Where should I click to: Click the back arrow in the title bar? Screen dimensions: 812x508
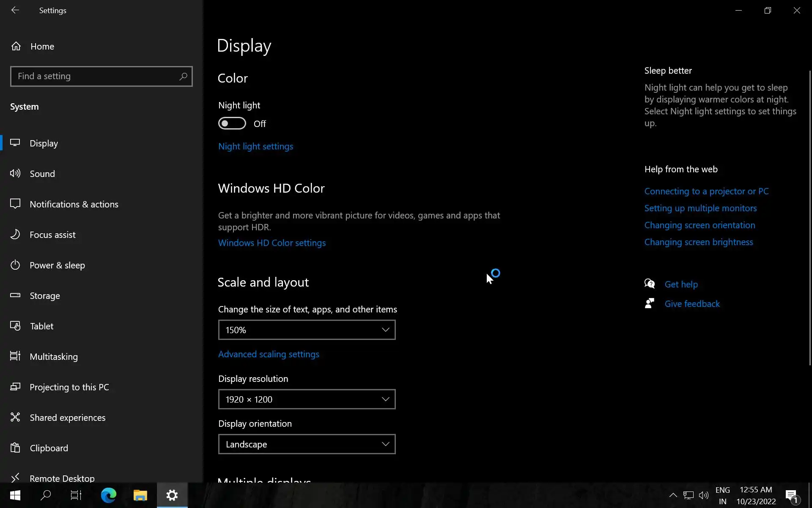pyautogui.click(x=15, y=10)
